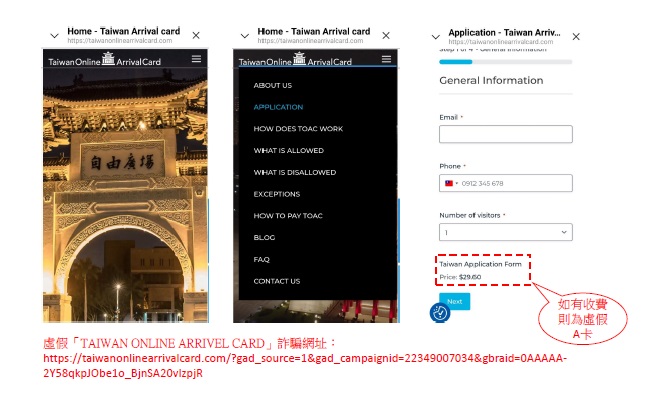Open the FAQ menu entry
Image resolution: width=652 pixels, height=405 pixels.
tap(261, 259)
